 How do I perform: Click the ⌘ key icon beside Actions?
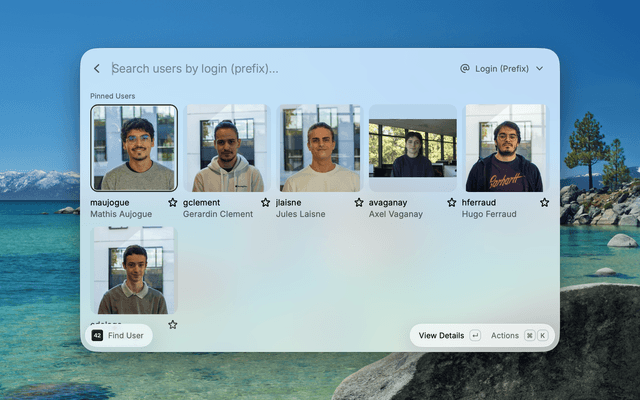click(529, 336)
